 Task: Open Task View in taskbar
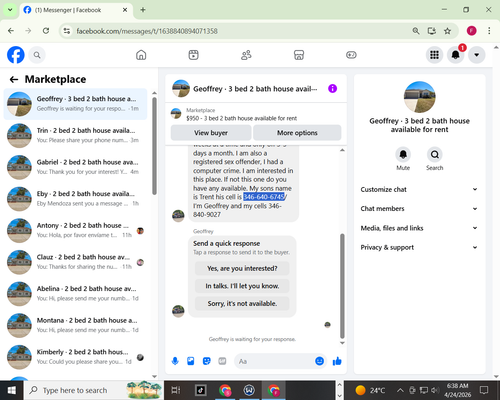176,390
